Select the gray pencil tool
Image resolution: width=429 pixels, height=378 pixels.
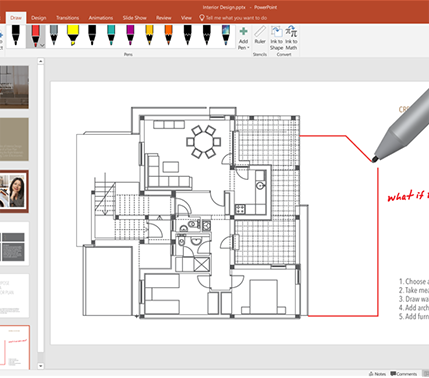tap(54, 35)
